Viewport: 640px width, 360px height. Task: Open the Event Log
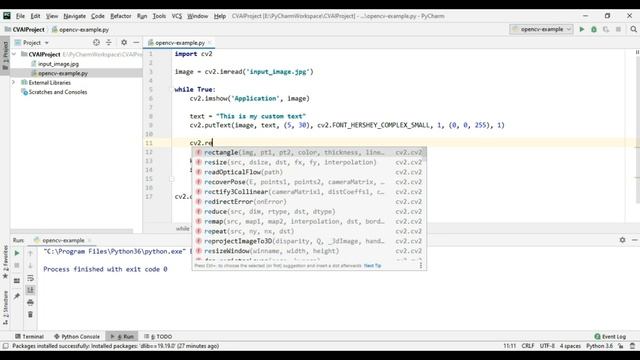(x=610, y=337)
